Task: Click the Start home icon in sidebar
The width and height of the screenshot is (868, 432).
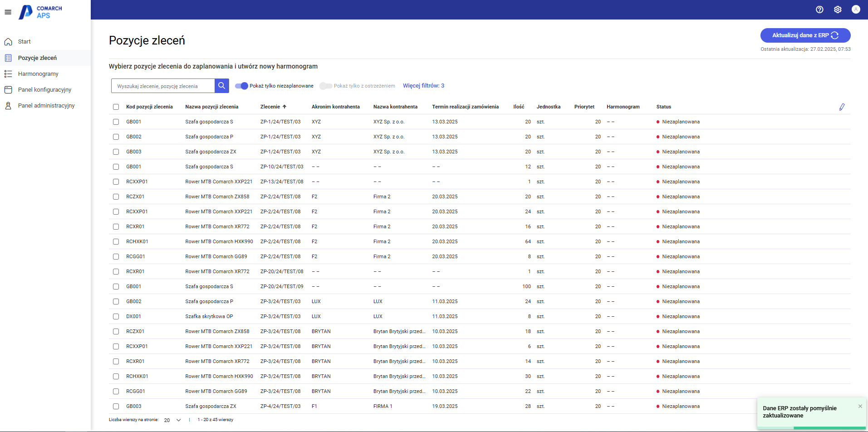Action: (x=8, y=42)
